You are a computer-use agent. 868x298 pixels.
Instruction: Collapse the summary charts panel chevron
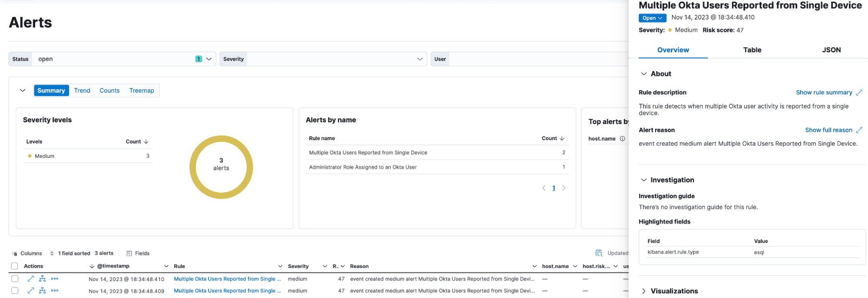click(23, 91)
